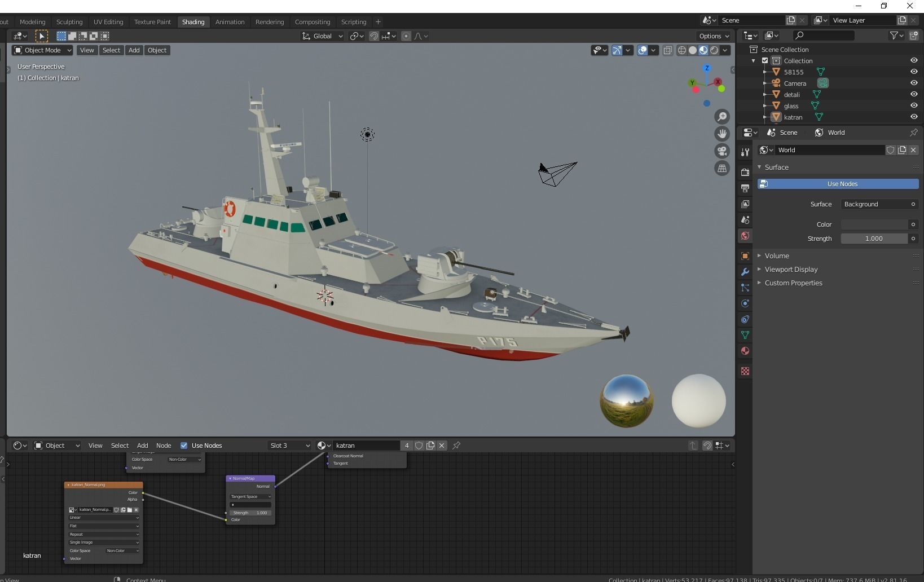
Task: Toggle Collection visibility eye icon
Action: pyautogui.click(x=914, y=60)
